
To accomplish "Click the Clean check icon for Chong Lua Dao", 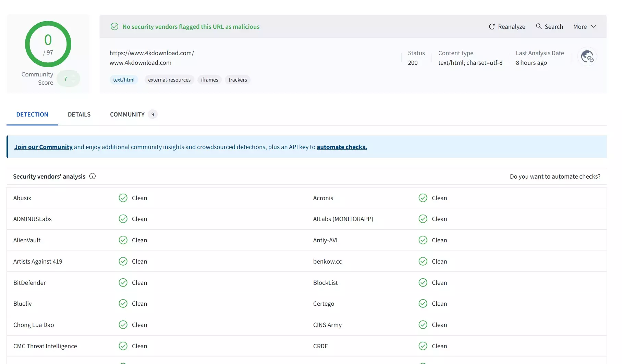I will pyautogui.click(x=123, y=325).
